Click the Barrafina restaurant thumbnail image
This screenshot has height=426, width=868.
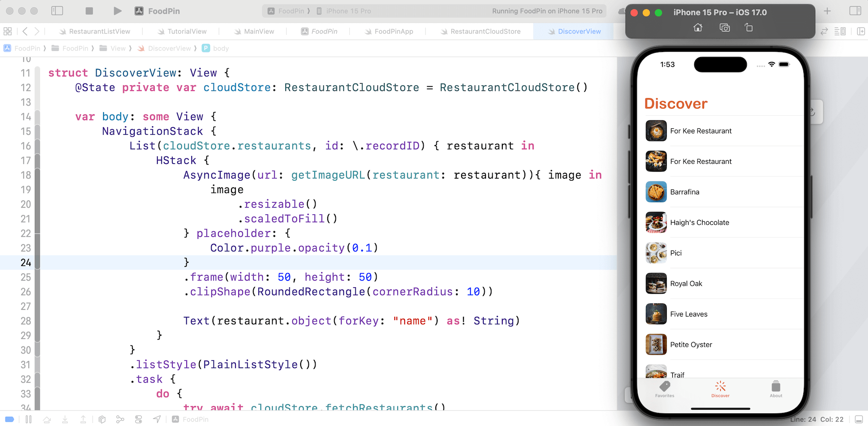coord(656,192)
